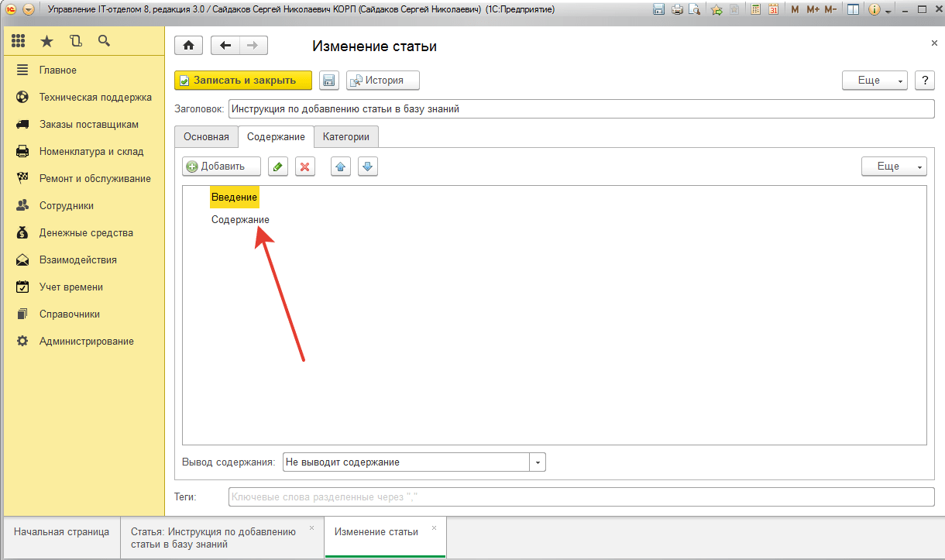Select the Введение row in content list
The width and height of the screenshot is (945, 560).
point(234,198)
